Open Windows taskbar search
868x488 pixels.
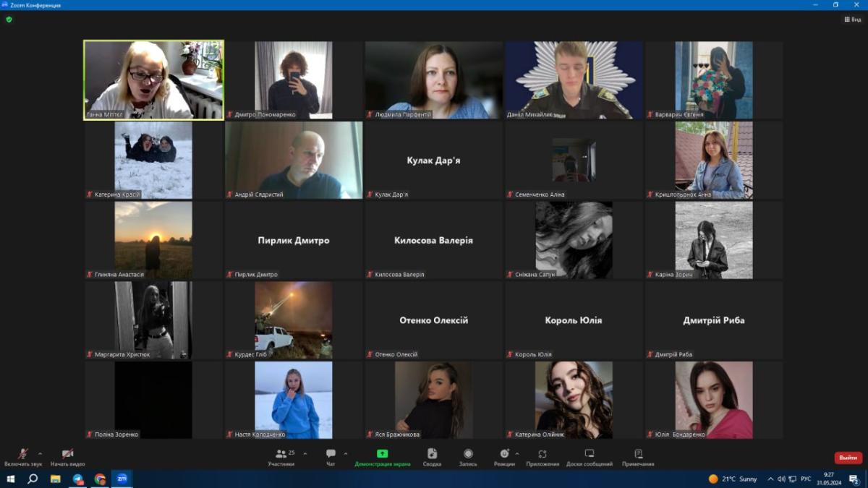(33, 479)
